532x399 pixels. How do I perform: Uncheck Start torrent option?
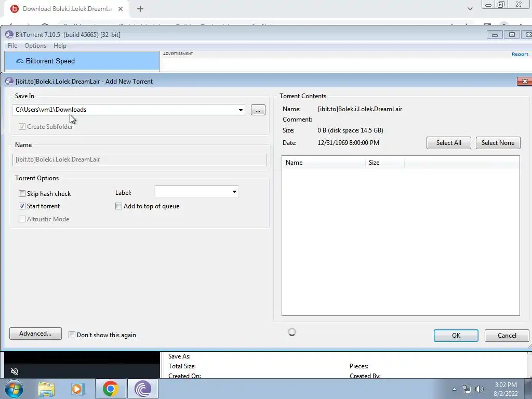click(22, 206)
